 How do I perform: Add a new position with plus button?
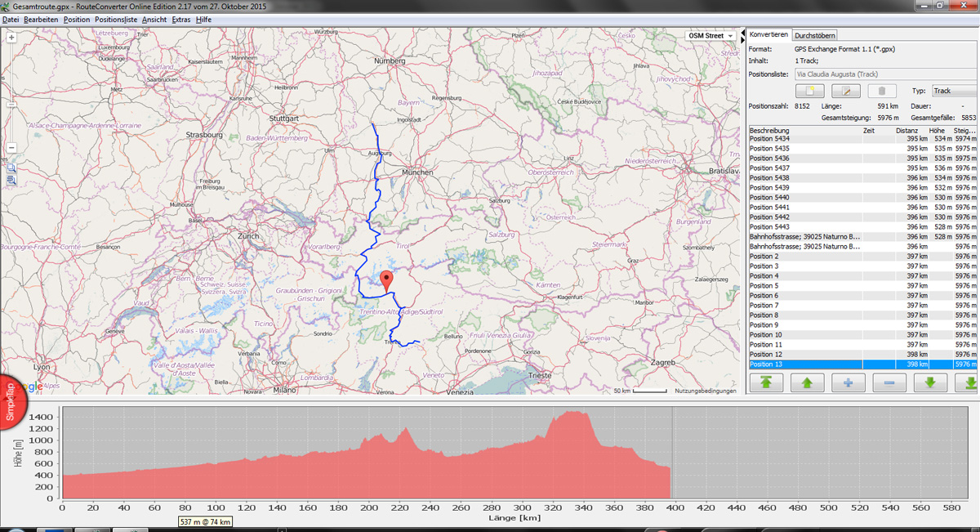coord(848,382)
